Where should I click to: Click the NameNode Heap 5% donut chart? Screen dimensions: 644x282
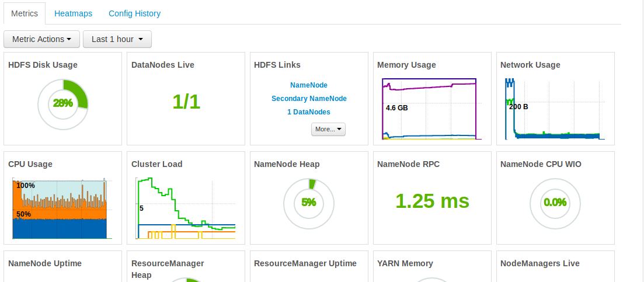coord(309,203)
